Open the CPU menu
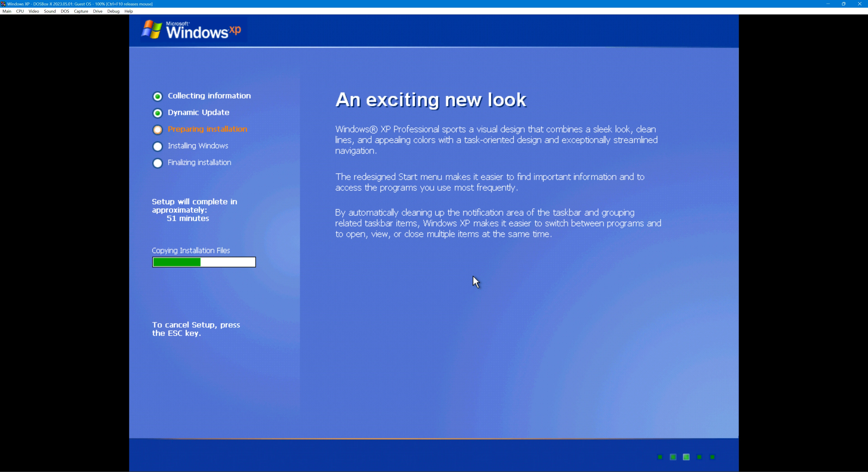The width and height of the screenshot is (868, 472). 20,11
